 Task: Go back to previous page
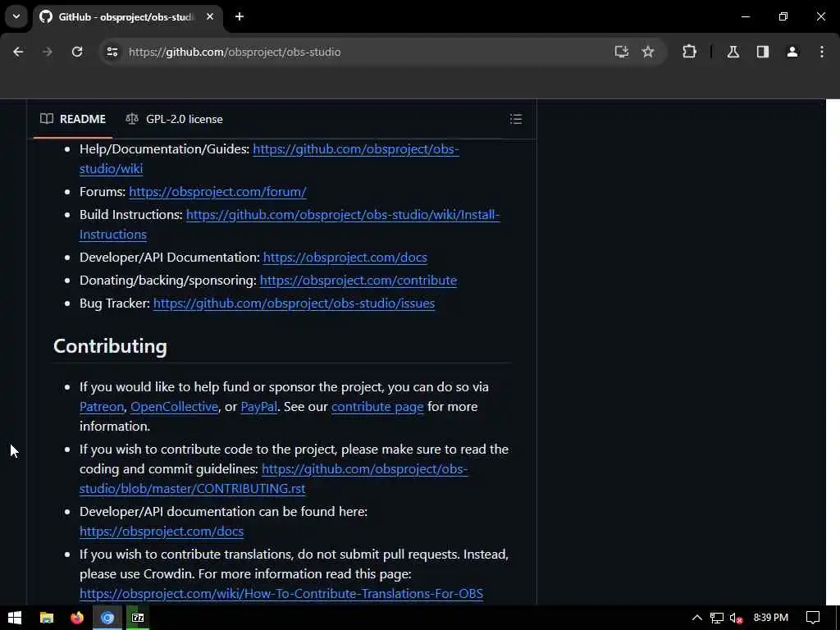[x=18, y=52]
